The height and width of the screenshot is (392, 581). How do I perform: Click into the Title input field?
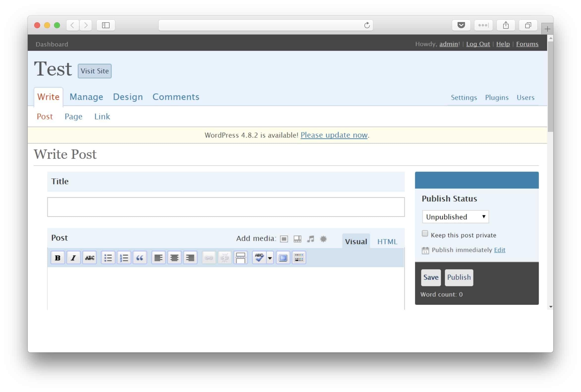226,207
